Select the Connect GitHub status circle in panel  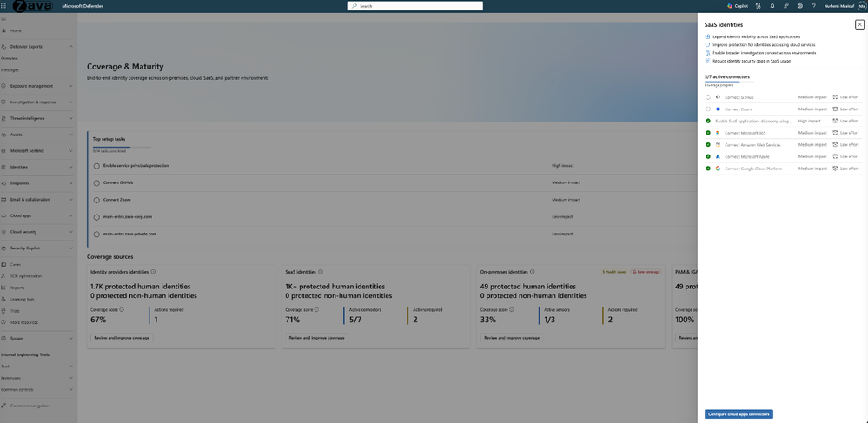708,97
